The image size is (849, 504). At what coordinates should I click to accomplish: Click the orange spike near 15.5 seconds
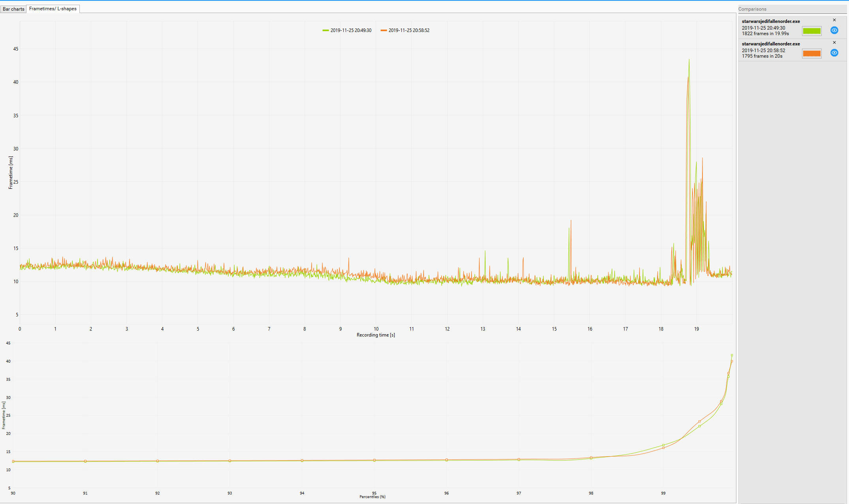[x=571, y=221]
